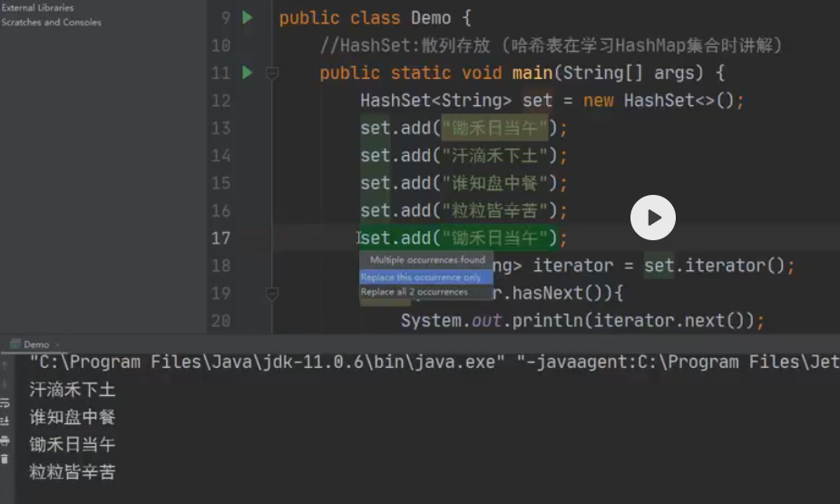
Task: Click console output line '锄禾日当午'
Action: tap(73, 444)
